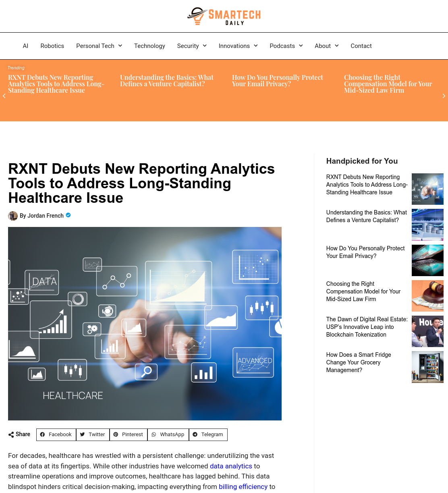The image size is (448, 493).
Task: Share the article on Pinterest
Action: pos(128,435)
